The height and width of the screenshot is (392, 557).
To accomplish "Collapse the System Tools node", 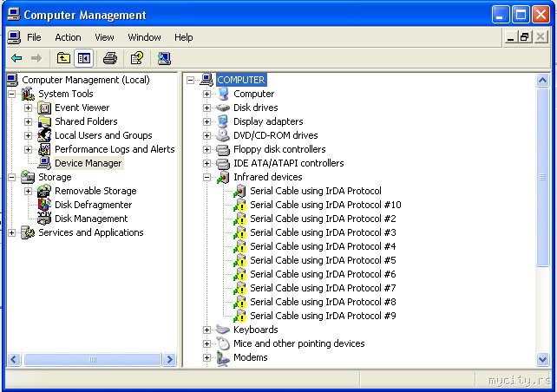I will pos(12,94).
